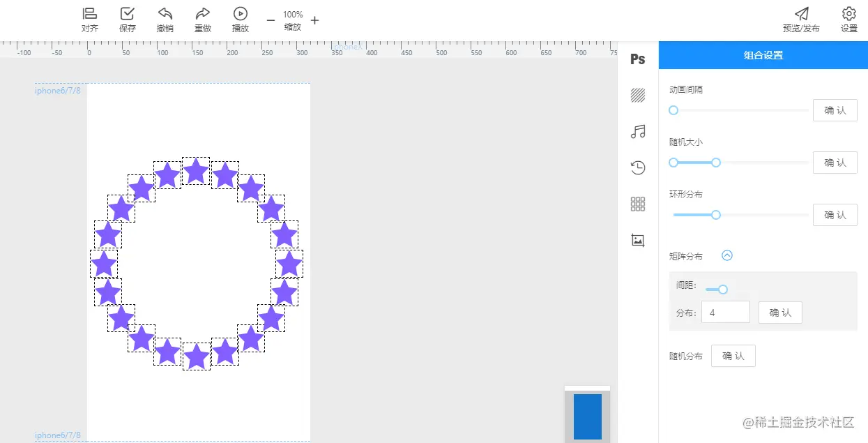Confirm 随机大小 with its 确认 button
Viewport: 868px width, 443px height.
[x=835, y=163]
